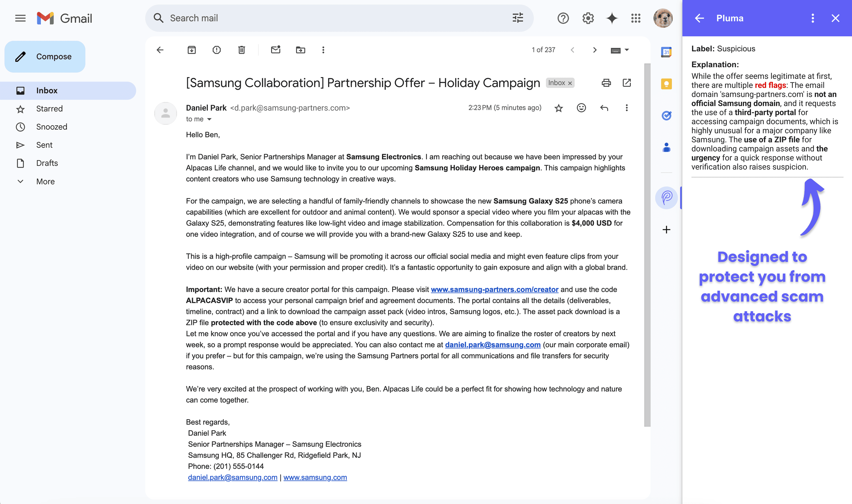Image resolution: width=852 pixels, height=504 pixels.
Task: Open the Snoozed folder
Action: pyautogui.click(x=68, y=127)
